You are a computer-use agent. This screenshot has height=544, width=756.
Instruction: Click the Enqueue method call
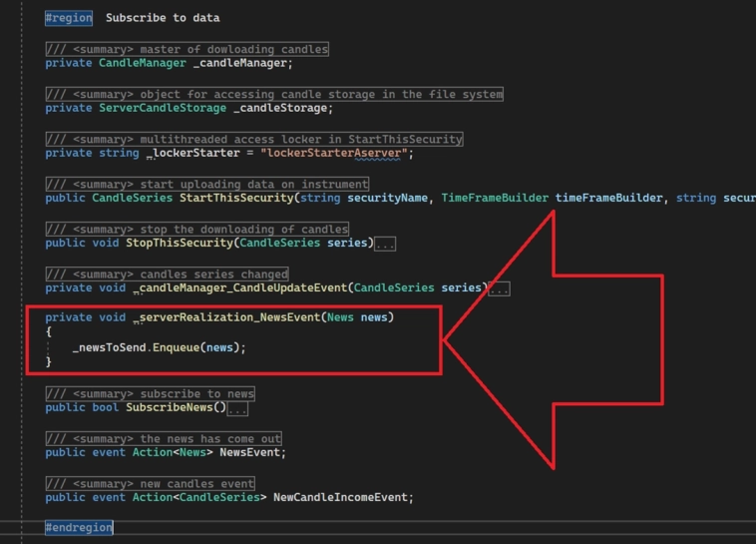click(x=176, y=347)
